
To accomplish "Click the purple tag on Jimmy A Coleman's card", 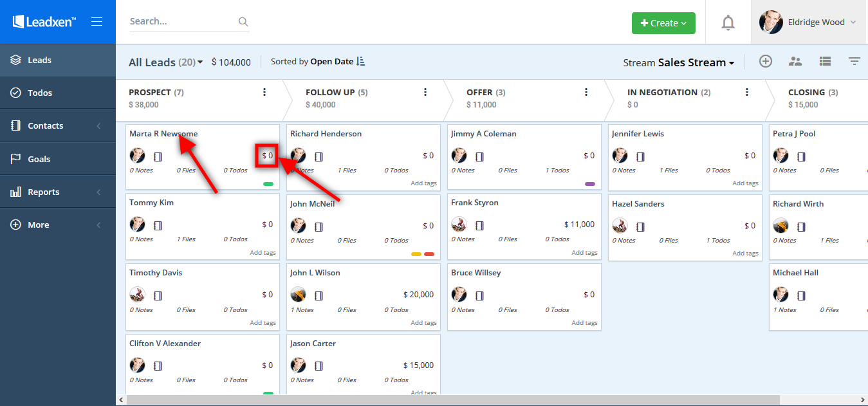I will click(x=590, y=184).
